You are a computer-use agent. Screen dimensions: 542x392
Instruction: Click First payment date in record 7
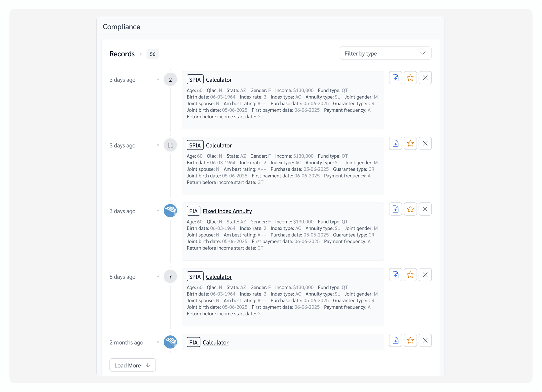click(286, 307)
